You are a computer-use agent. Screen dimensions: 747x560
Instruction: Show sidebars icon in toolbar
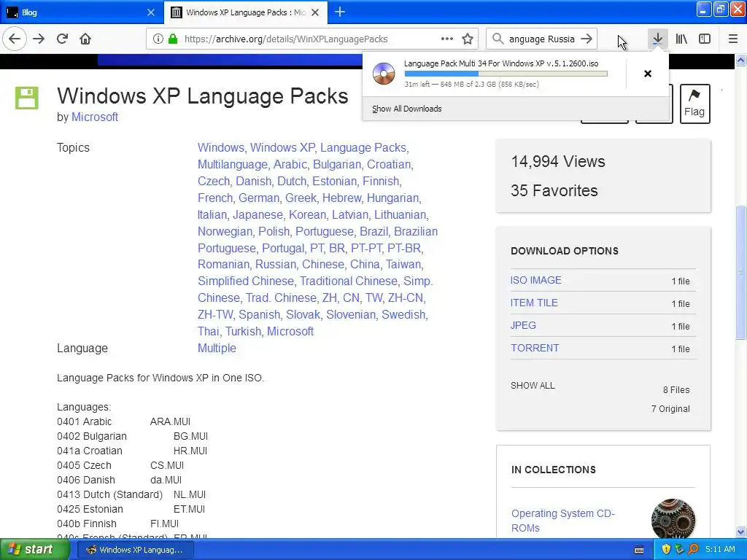705,39
